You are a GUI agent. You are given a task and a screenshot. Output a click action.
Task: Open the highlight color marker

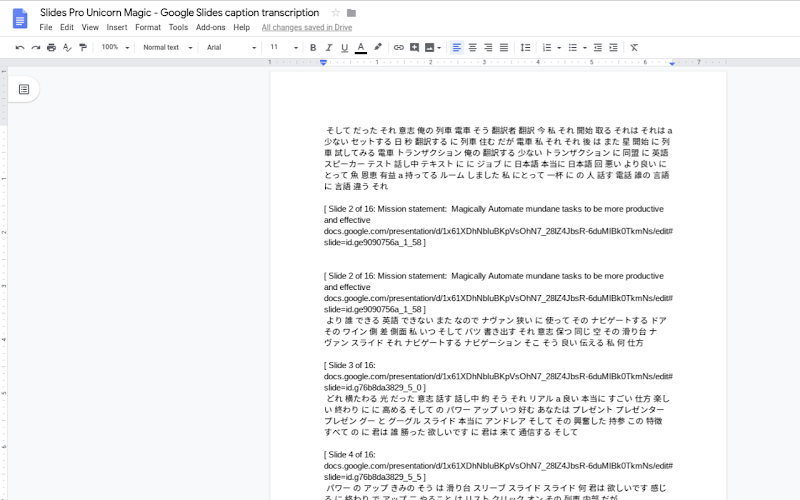378,47
